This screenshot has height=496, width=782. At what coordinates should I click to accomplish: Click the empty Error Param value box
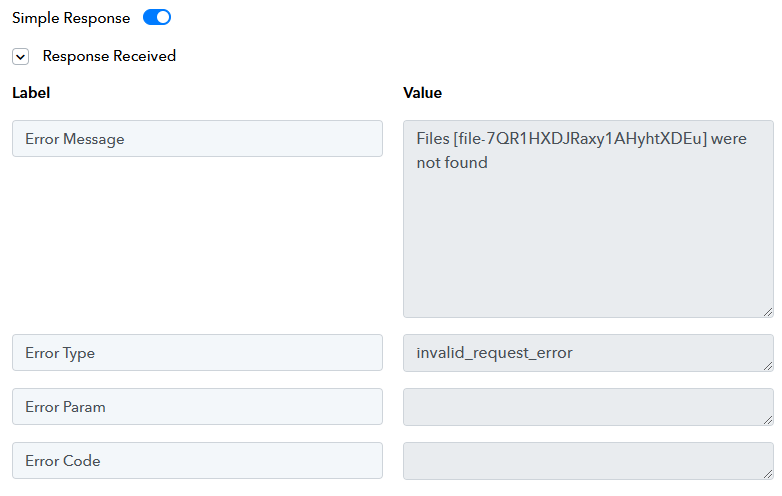tap(588, 407)
